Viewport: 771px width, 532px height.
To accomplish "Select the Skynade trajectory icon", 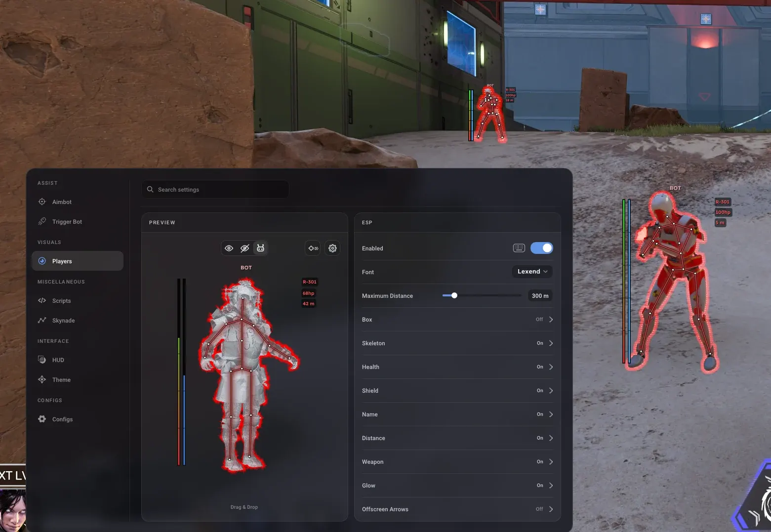I will [42, 320].
